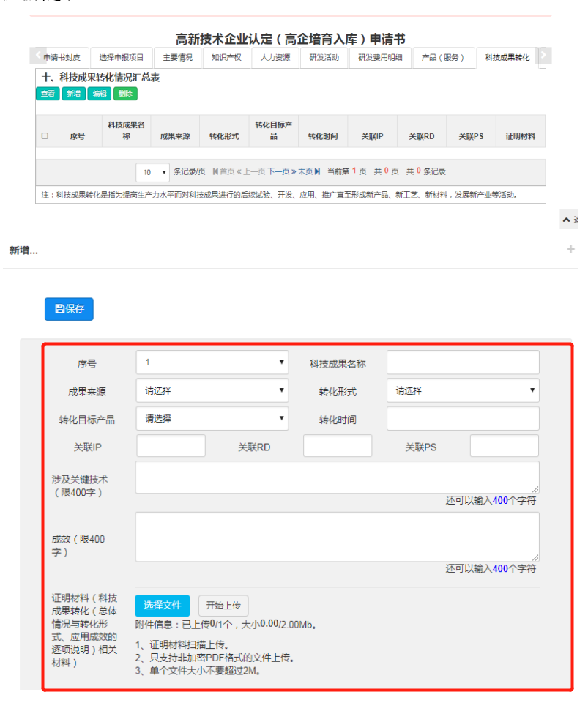Jump to last page with 末页 icon
This screenshot has width=588, height=703.
click(306, 171)
